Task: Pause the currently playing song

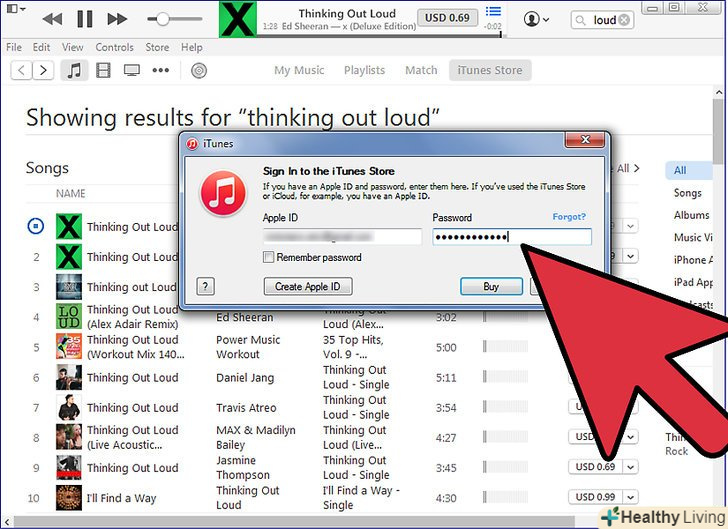Action: coord(85,19)
